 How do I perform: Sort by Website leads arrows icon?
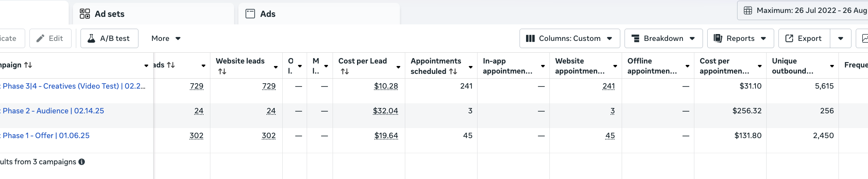pyautogui.click(x=222, y=71)
